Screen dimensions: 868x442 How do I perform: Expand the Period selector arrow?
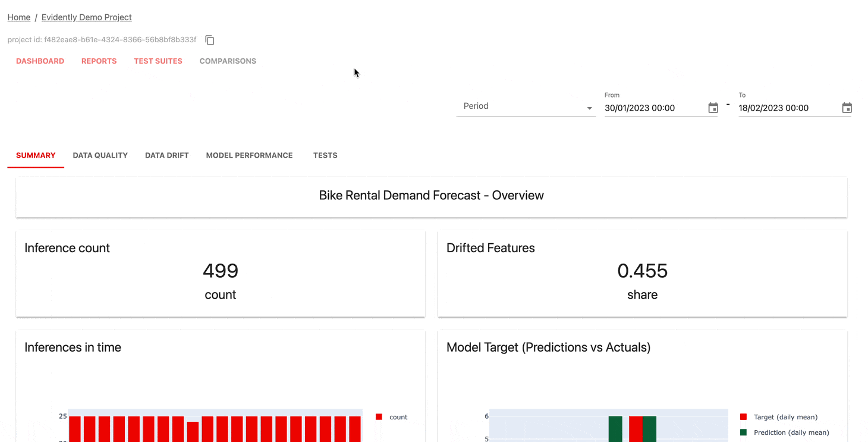[589, 108]
